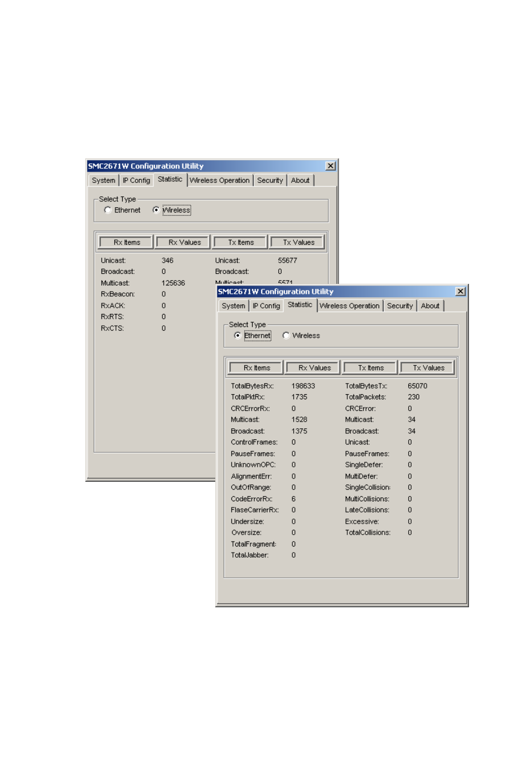The image size is (532, 774).
Task: Click the SingleCollision label
Action: [368, 487]
